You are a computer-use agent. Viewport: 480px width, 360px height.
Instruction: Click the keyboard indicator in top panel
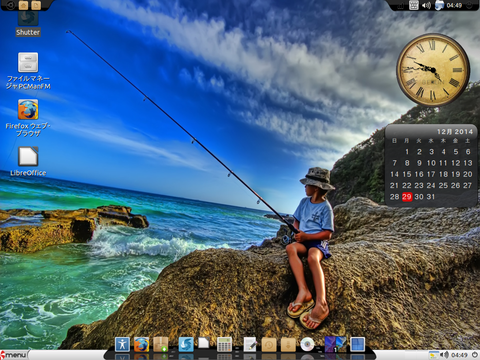tap(414, 5)
